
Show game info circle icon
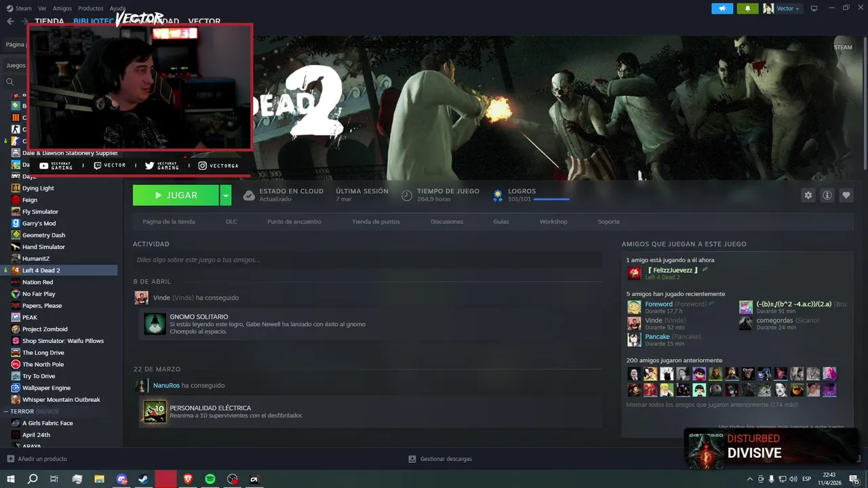click(x=827, y=195)
